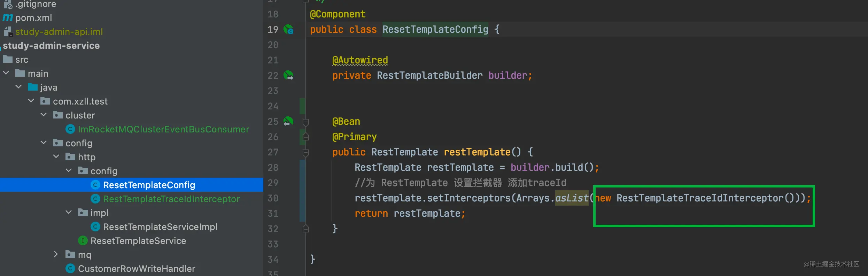The height and width of the screenshot is (276, 868).
Task: Click the return statement on line 31
Action: point(410,214)
